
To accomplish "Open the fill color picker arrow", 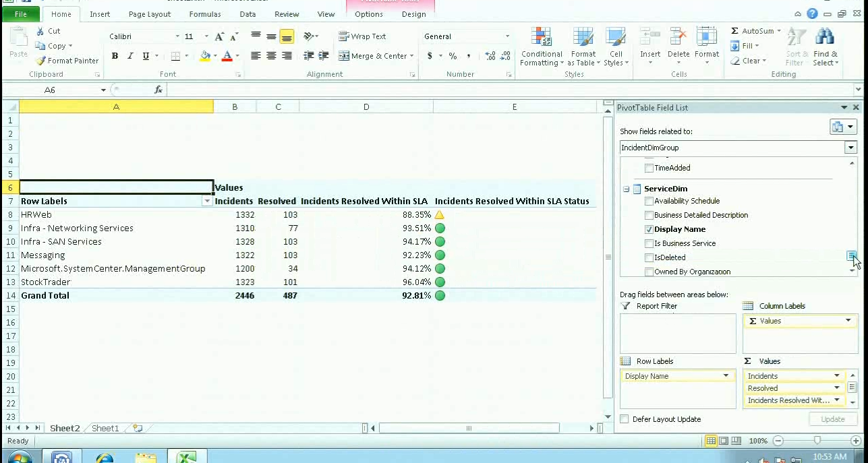I will tap(214, 56).
